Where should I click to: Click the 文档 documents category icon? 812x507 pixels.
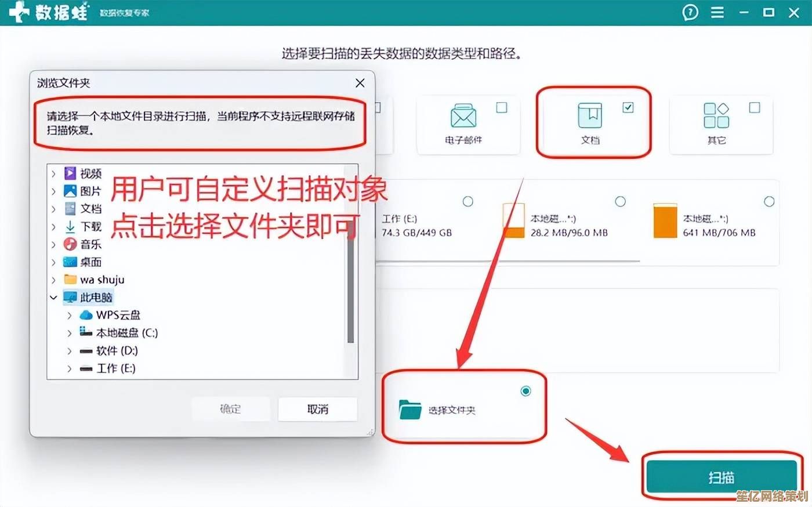tap(590, 114)
